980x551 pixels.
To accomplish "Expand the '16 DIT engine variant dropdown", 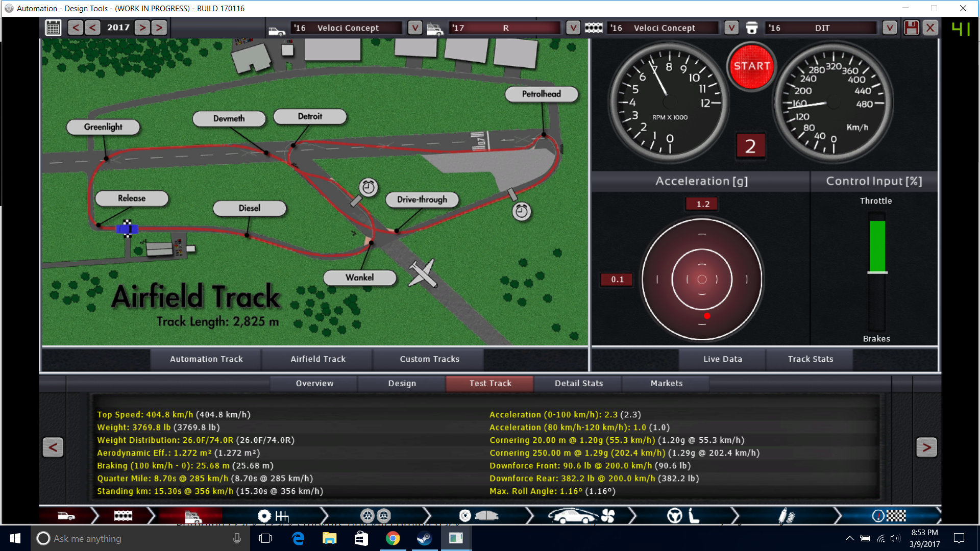I will tap(890, 28).
